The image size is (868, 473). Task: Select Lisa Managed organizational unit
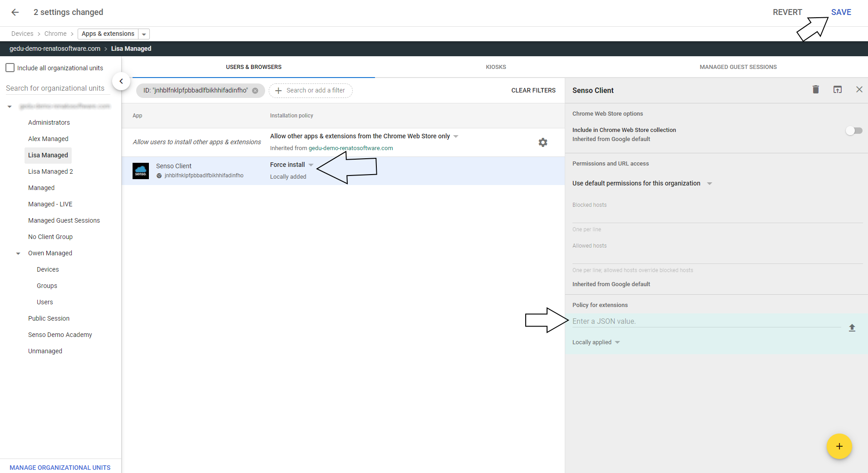click(x=48, y=155)
